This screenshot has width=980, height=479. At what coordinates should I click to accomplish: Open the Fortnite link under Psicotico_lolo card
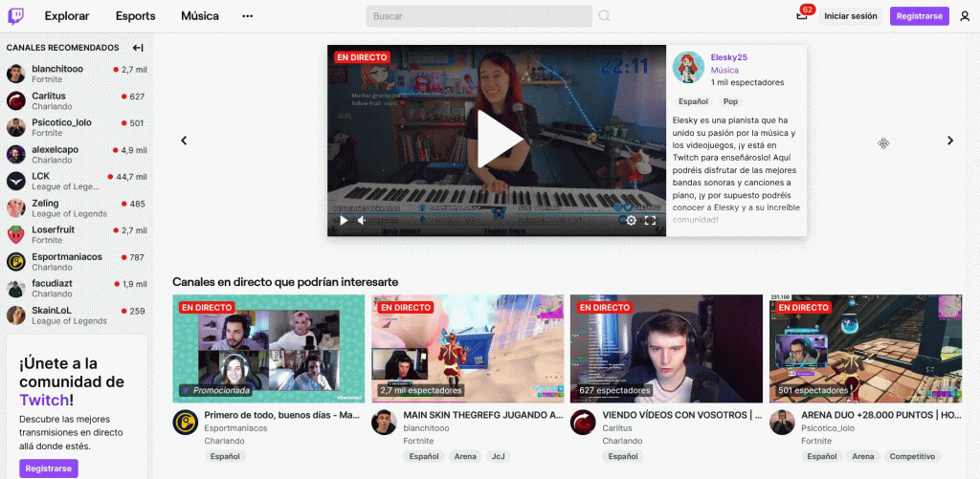pyautogui.click(x=816, y=441)
